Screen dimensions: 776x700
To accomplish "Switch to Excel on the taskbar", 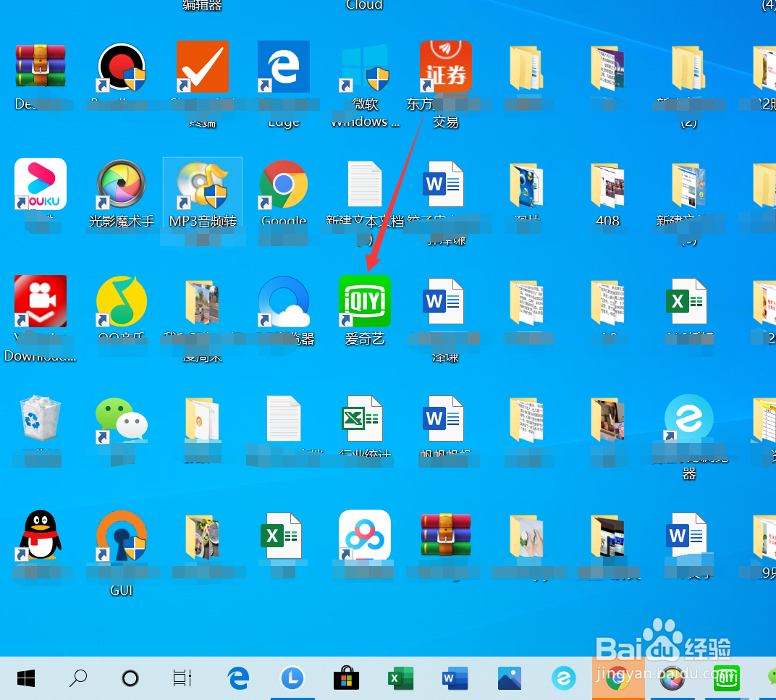I will pos(400,678).
